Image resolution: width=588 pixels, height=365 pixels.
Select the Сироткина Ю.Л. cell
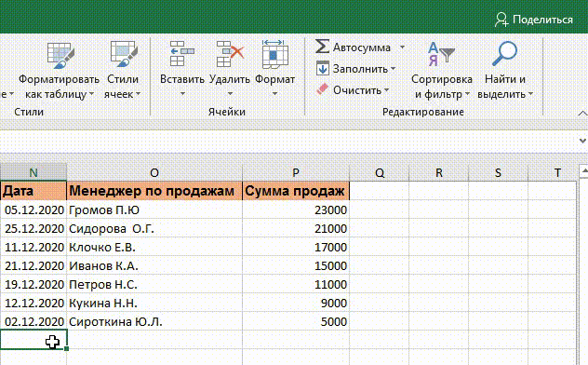(154, 321)
